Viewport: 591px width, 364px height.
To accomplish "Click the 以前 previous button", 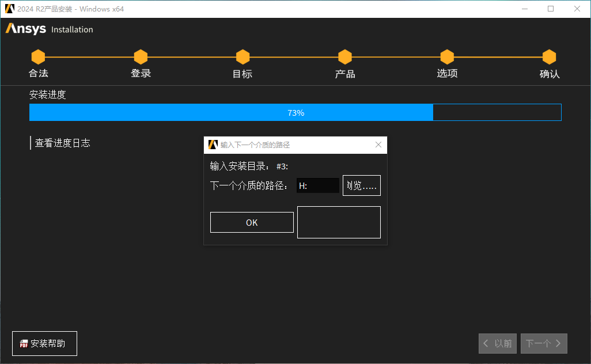I will [x=497, y=343].
